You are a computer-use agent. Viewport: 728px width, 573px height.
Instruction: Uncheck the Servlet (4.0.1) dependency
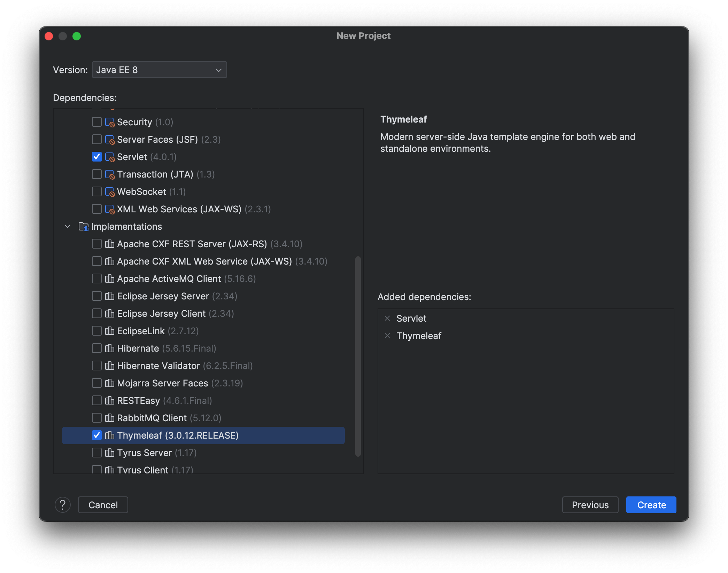pyautogui.click(x=96, y=157)
